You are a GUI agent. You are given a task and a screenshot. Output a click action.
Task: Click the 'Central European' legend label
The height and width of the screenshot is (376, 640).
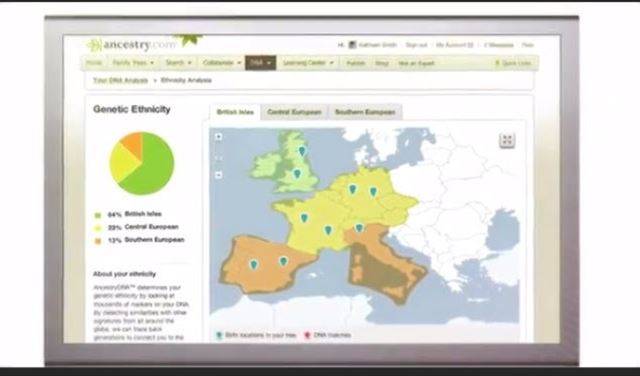click(151, 227)
